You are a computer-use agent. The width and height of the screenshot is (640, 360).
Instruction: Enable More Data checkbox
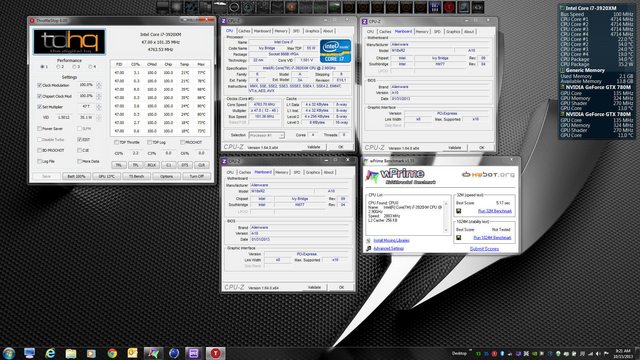point(80,161)
